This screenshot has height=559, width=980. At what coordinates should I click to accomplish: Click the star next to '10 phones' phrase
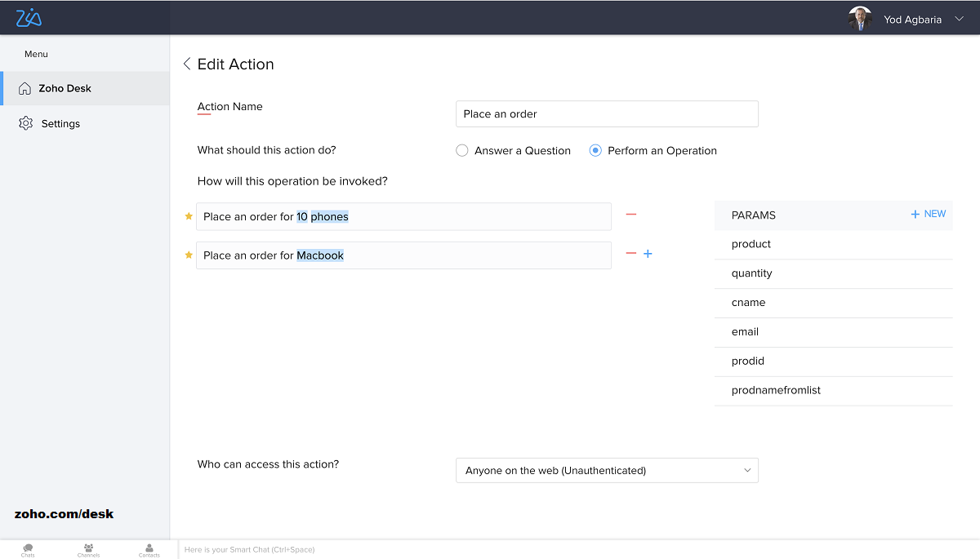189,216
